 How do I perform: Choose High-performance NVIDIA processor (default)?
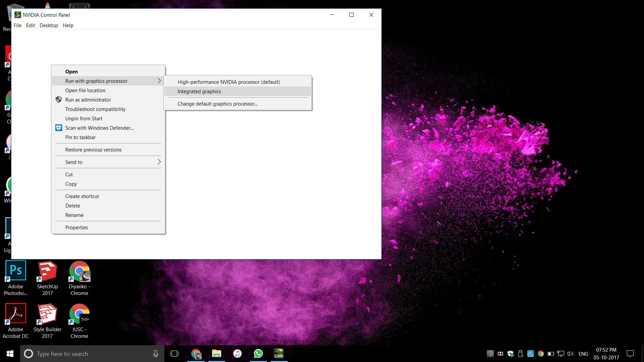point(228,82)
